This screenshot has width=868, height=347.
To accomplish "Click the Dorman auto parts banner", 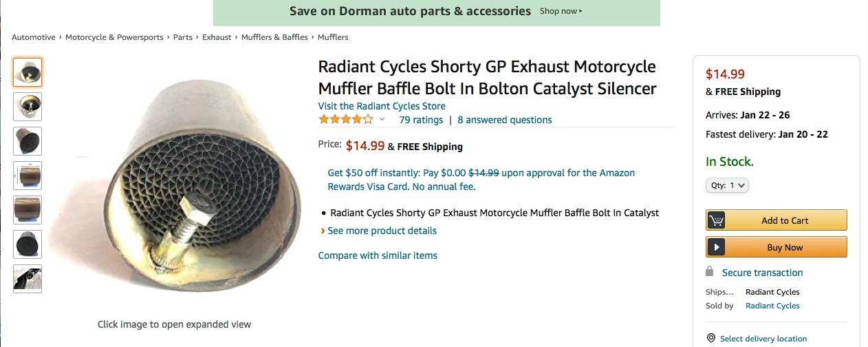I will pos(436,12).
